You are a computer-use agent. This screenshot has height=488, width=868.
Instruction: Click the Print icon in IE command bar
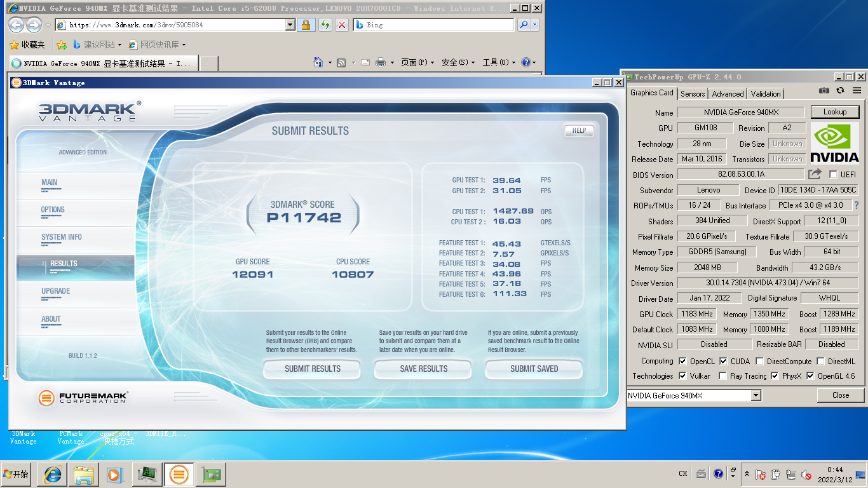coord(381,62)
